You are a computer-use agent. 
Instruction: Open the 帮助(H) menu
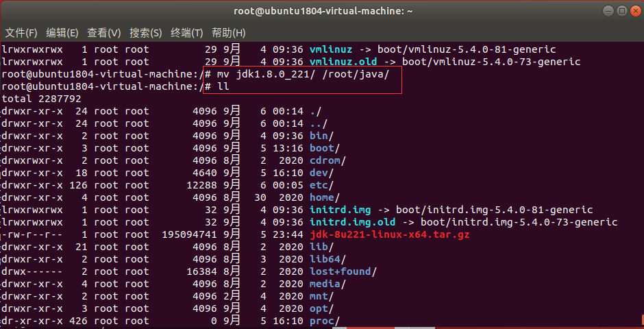point(228,33)
